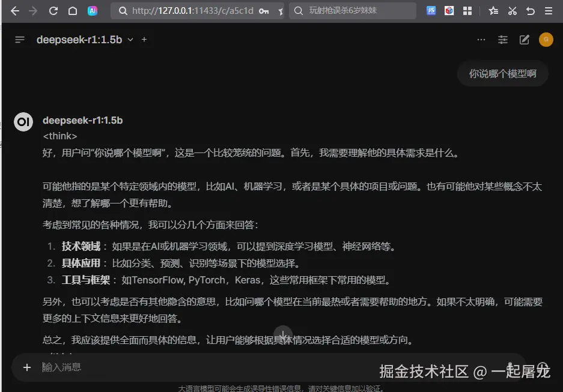
Task: Open the chat controls sliders icon
Action: tap(503, 40)
